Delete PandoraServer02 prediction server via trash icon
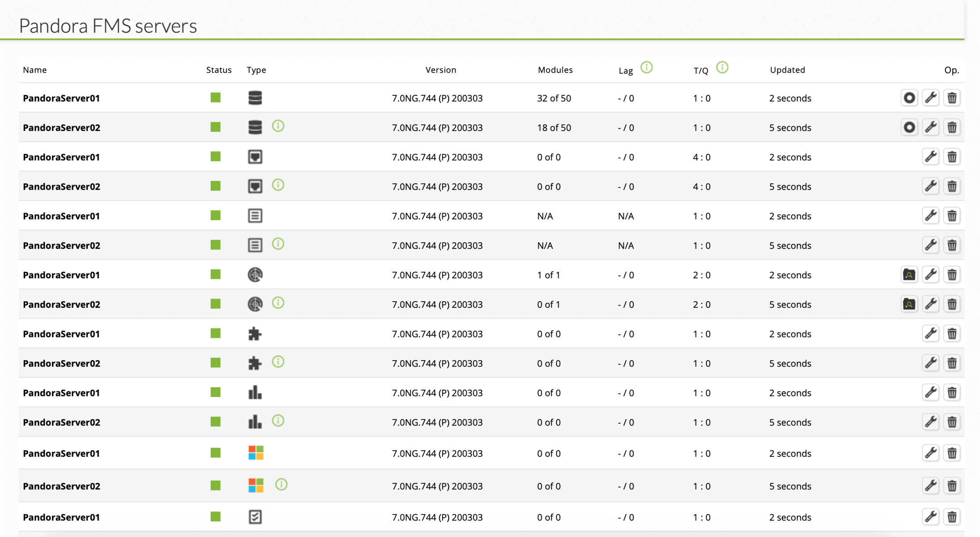Viewport: 980px width, 537px height. (x=952, y=422)
